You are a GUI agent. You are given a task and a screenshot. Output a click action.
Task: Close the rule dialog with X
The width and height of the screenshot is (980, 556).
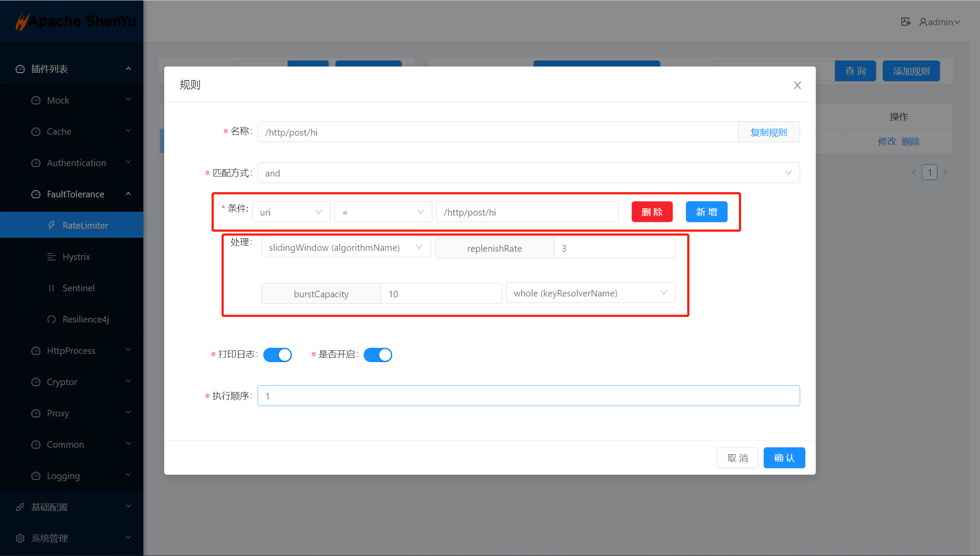click(x=797, y=85)
